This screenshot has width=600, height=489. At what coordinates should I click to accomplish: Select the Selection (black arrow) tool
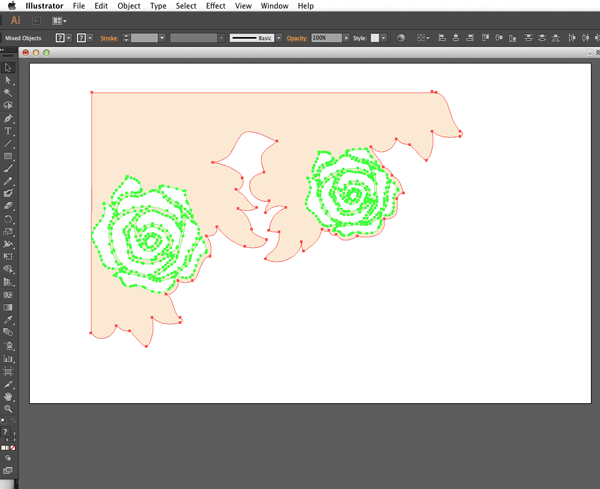(x=8, y=68)
